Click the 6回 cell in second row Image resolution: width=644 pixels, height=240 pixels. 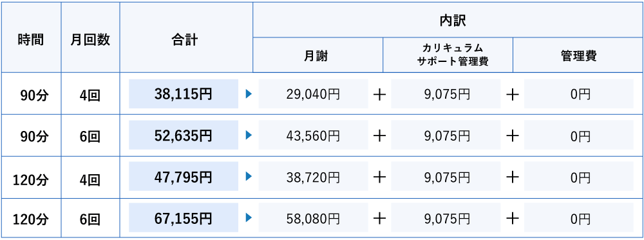click(90, 136)
